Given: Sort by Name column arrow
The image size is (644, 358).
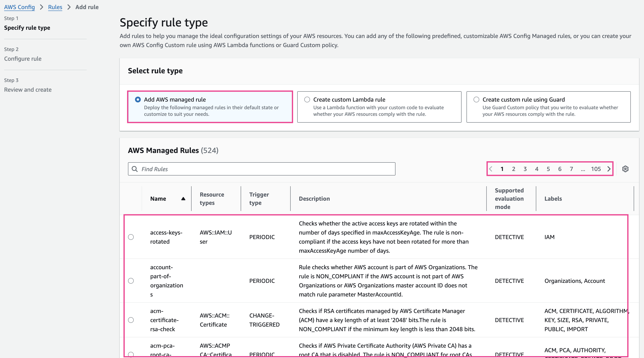Looking at the screenshot, I should (183, 199).
